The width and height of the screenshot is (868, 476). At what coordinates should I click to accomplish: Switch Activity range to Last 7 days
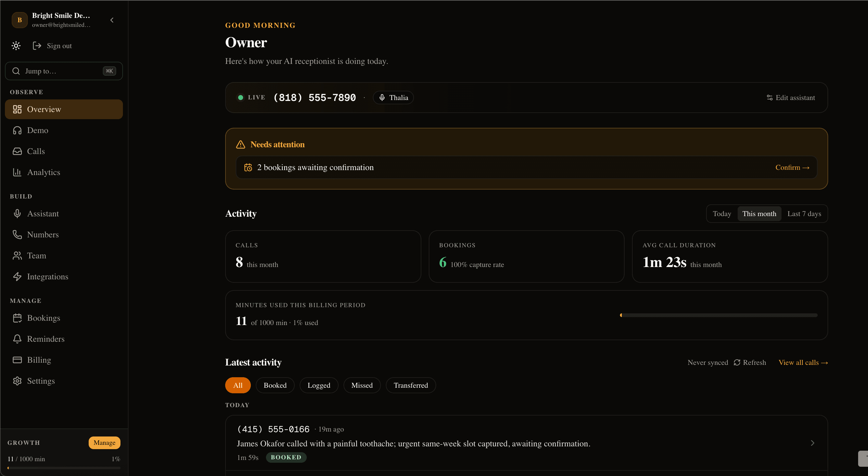coord(804,214)
